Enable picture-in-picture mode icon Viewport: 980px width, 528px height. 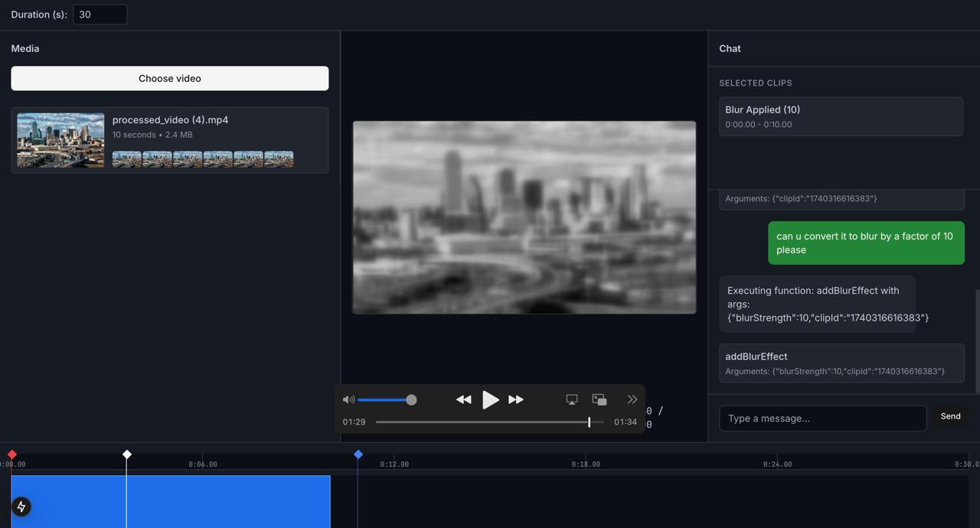tap(599, 399)
